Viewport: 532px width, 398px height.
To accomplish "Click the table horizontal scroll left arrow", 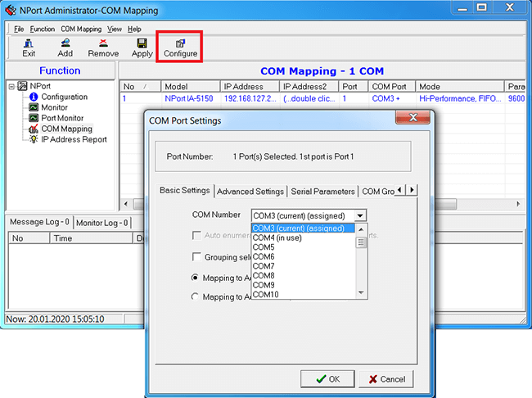I will coord(126,204).
